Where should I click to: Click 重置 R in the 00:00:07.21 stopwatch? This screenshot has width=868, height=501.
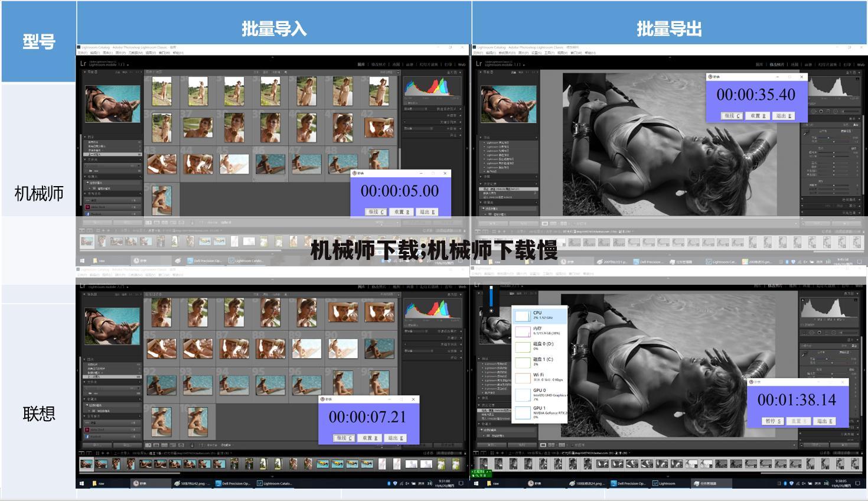pyautogui.click(x=369, y=438)
